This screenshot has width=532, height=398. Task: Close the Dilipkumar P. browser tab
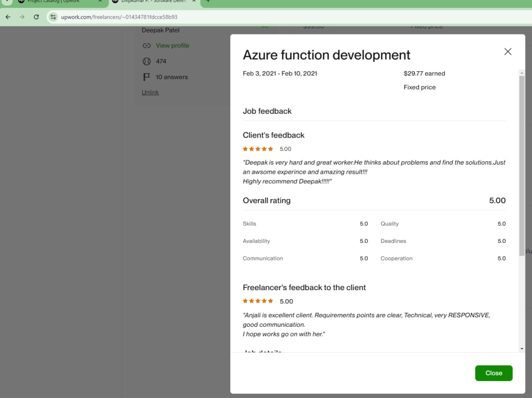coord(194,2)
